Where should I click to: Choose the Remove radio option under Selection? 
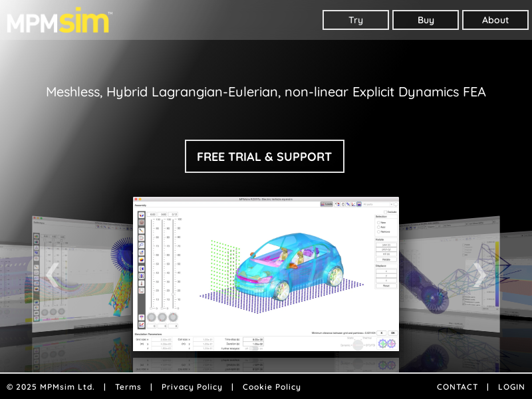(379, 231)
